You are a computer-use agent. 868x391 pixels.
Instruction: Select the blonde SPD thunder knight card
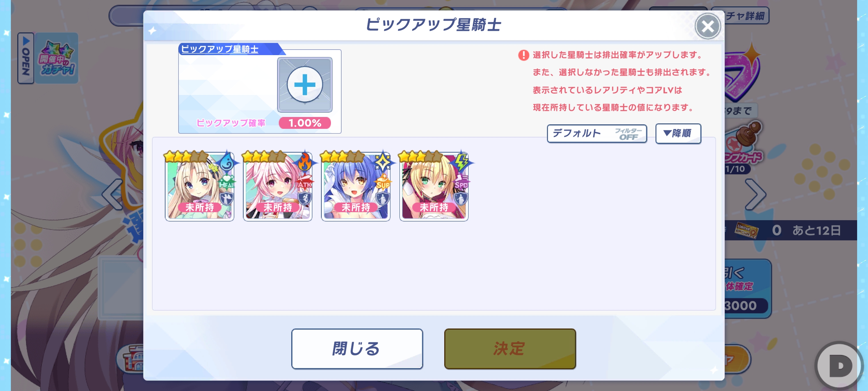coord(434,186)
